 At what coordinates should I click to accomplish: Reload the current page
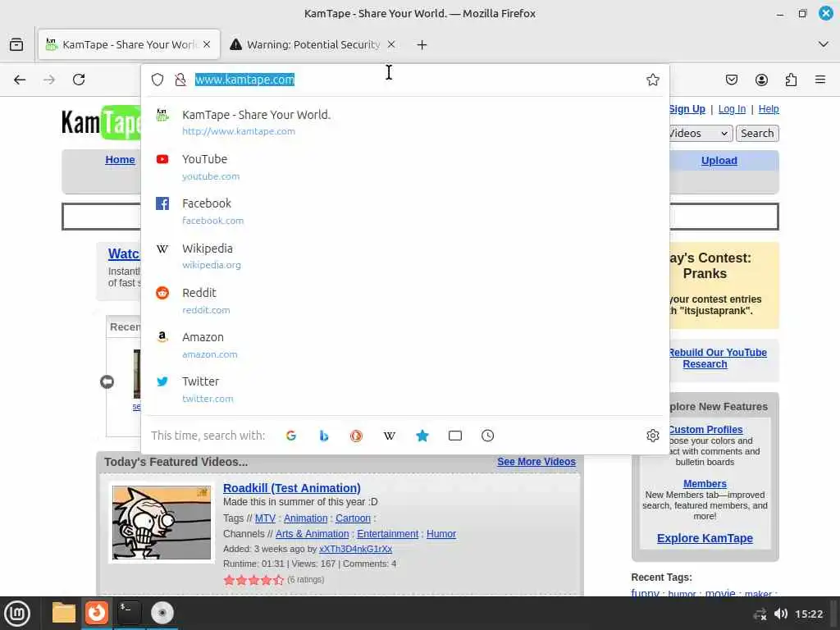tap(79, 80)
